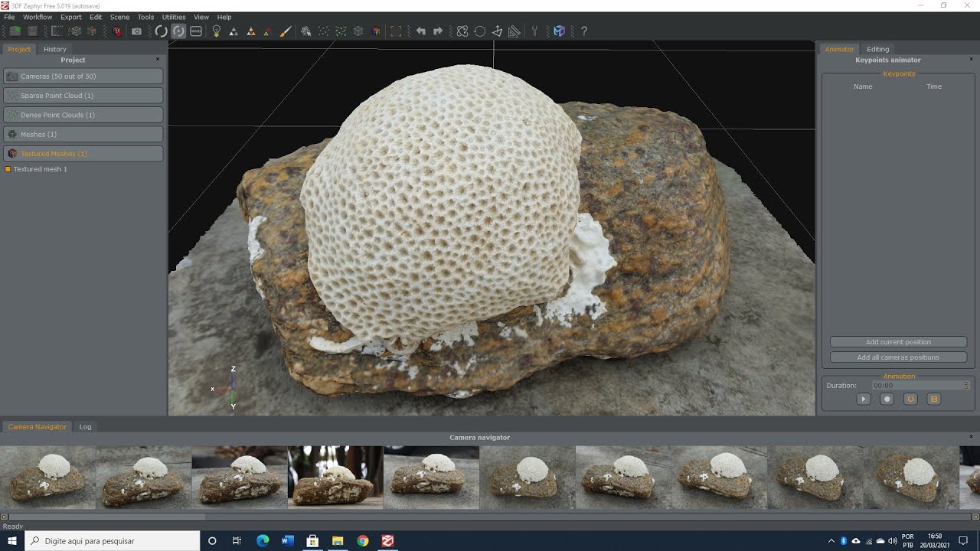980x551 pixels.
Task: Open the Utilities menu
Action: tap(174, 17)
